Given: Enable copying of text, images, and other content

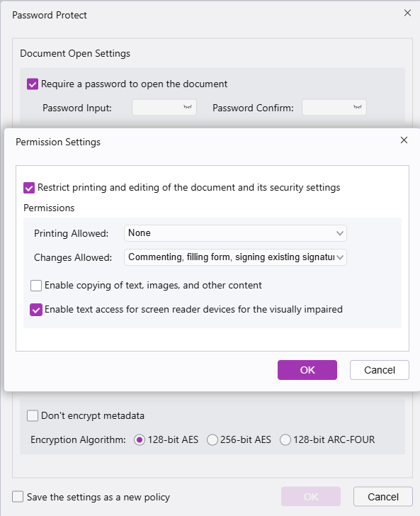Looking at the screenshot, I should [x=36, y=286].
